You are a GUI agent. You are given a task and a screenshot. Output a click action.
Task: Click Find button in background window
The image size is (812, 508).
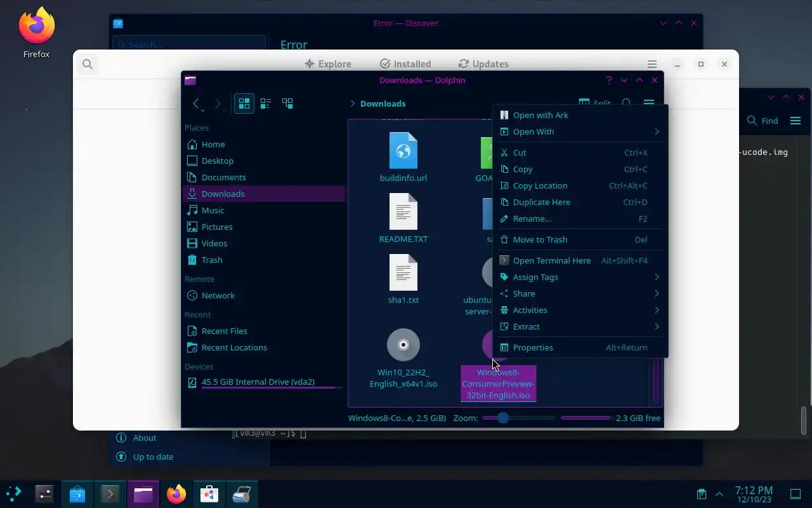pyautogui.click(x=763, y=121)
